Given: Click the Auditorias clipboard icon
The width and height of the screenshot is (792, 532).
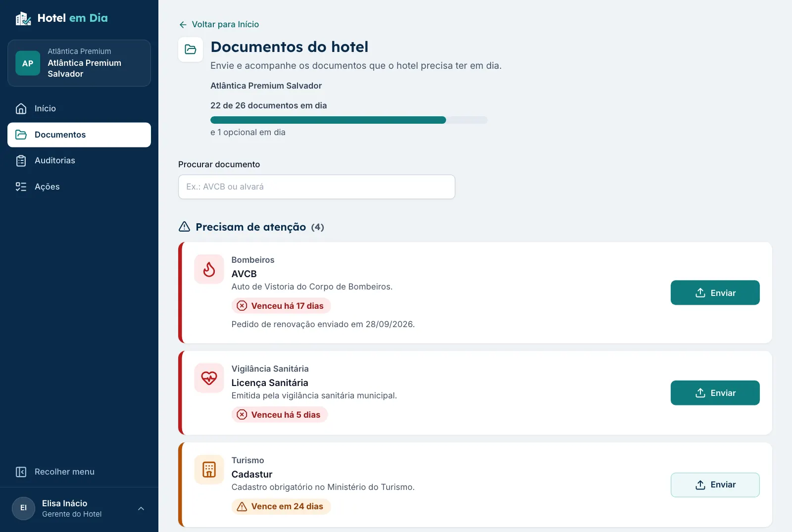Looking at the screenshot, I should click(x=21, y=161).
